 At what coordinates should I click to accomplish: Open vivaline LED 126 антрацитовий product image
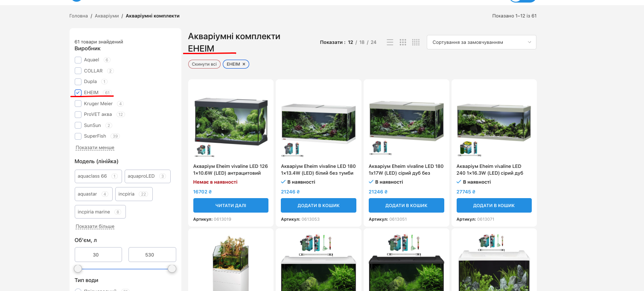(231, 121)
